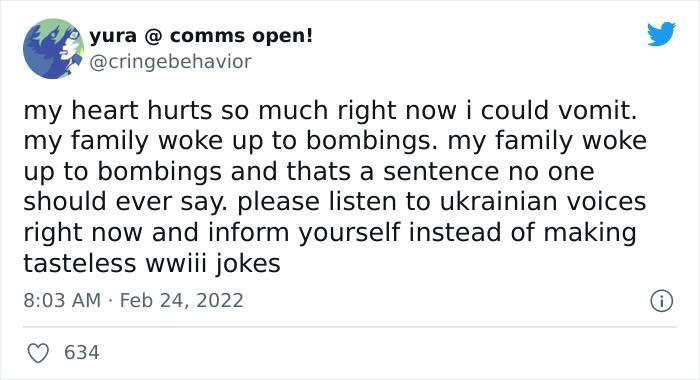Click 'comms open!' in the display name
The image size is (700, 380).
[242, 37]
